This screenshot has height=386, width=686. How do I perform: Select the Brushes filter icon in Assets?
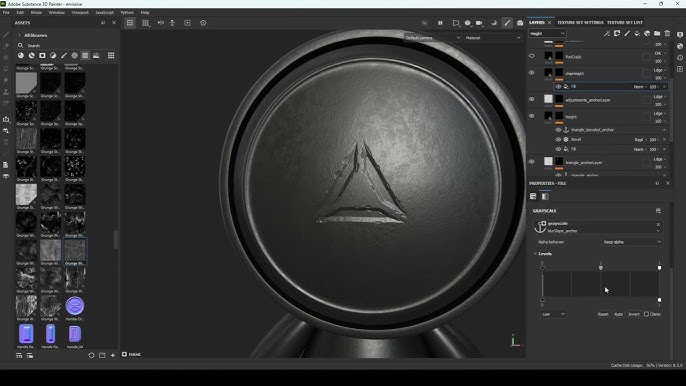coord(64,56)
